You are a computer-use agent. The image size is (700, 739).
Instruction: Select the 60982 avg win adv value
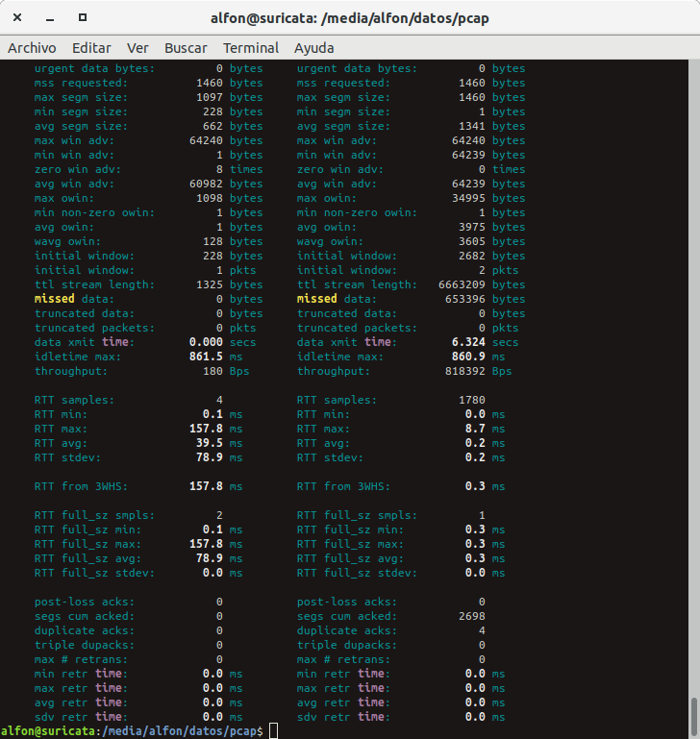(x=206, y=184)
